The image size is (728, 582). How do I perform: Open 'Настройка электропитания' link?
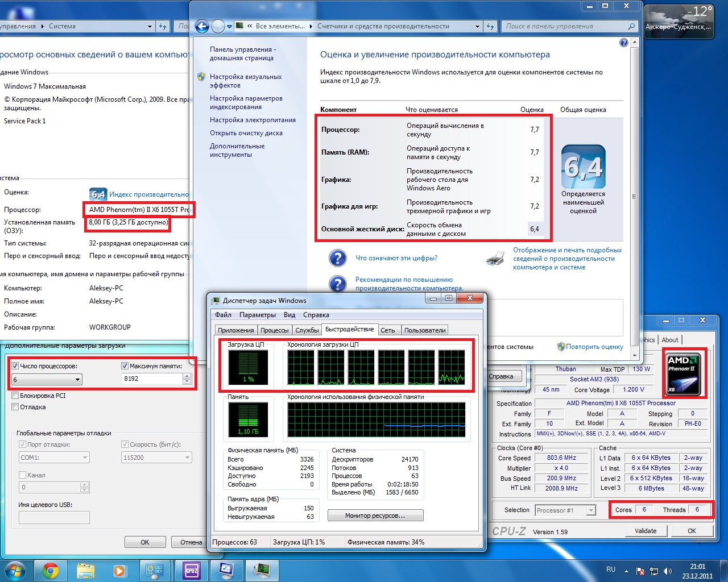pyautogui.click(x=253, y=120)
